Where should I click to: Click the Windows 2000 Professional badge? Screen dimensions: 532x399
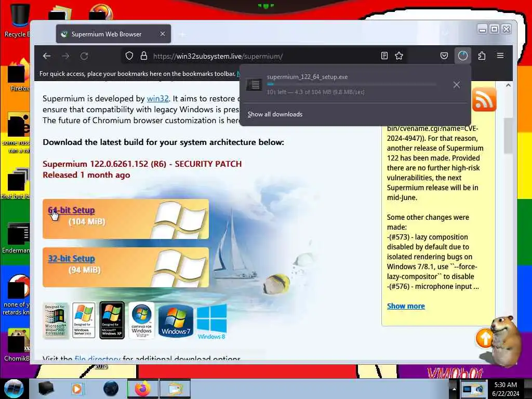tap(55, 321)
